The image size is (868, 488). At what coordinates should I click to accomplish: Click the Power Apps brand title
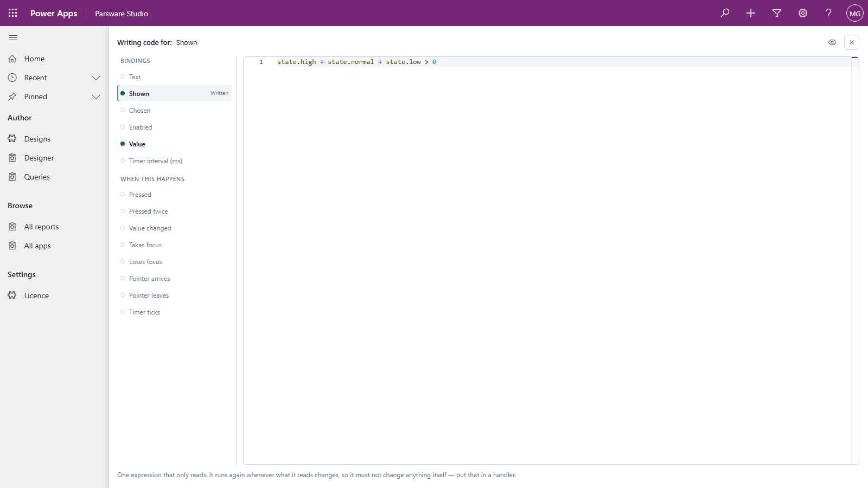(54, 14)
